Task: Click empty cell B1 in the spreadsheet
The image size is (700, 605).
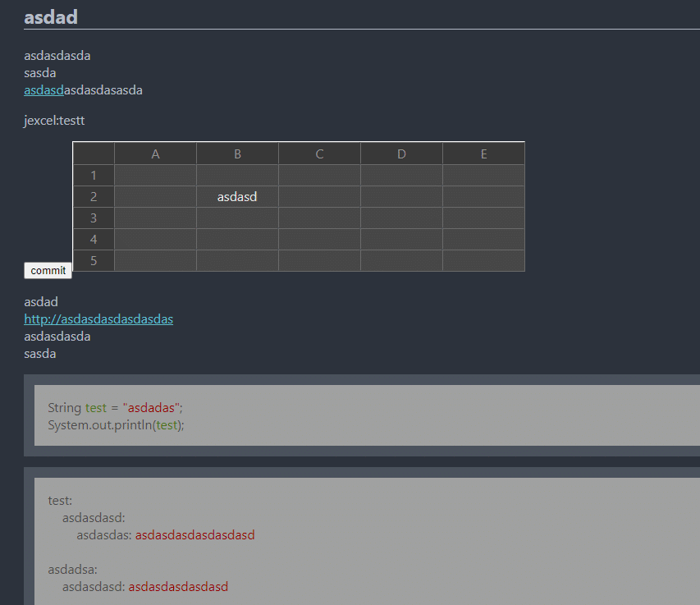Action: coord(237,176)
